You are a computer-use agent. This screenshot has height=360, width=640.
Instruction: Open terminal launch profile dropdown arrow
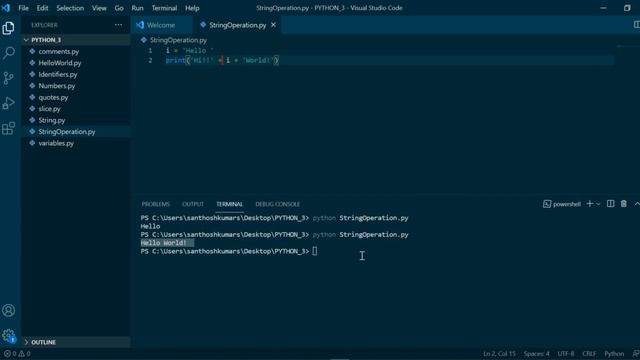pos(598,204)
